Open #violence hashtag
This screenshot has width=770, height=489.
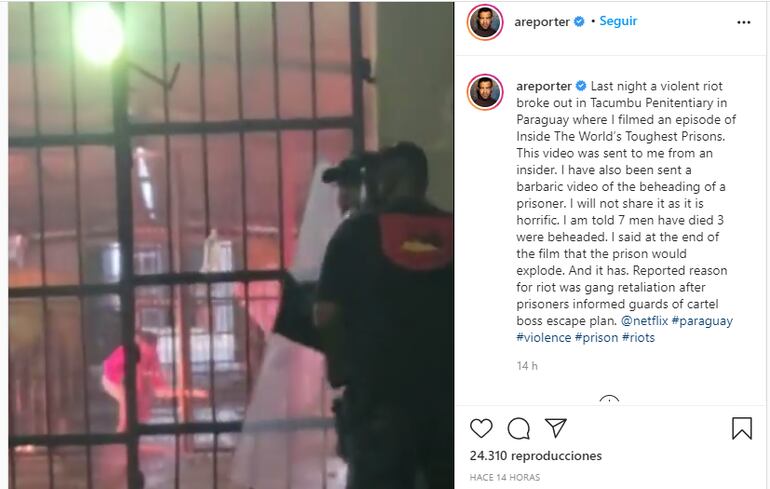[544, 337]
